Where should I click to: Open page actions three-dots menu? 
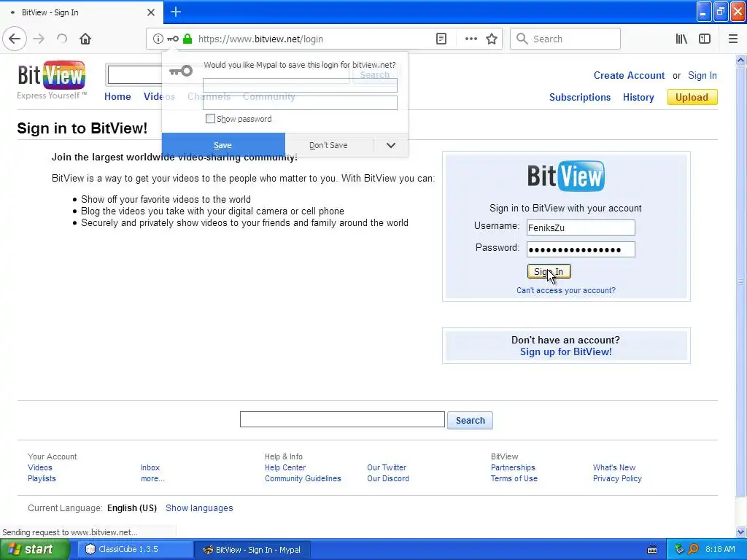click(x=471, y=39)
